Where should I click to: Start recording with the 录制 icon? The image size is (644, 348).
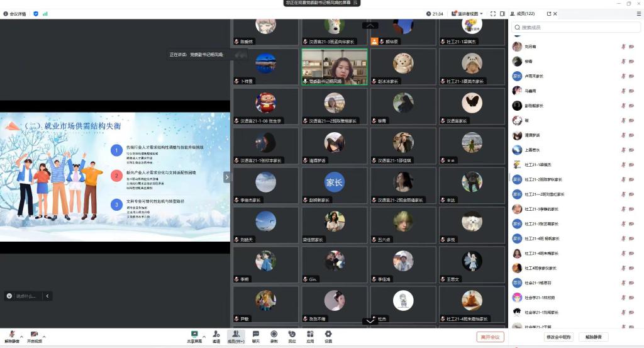click(x=274, y=336)
